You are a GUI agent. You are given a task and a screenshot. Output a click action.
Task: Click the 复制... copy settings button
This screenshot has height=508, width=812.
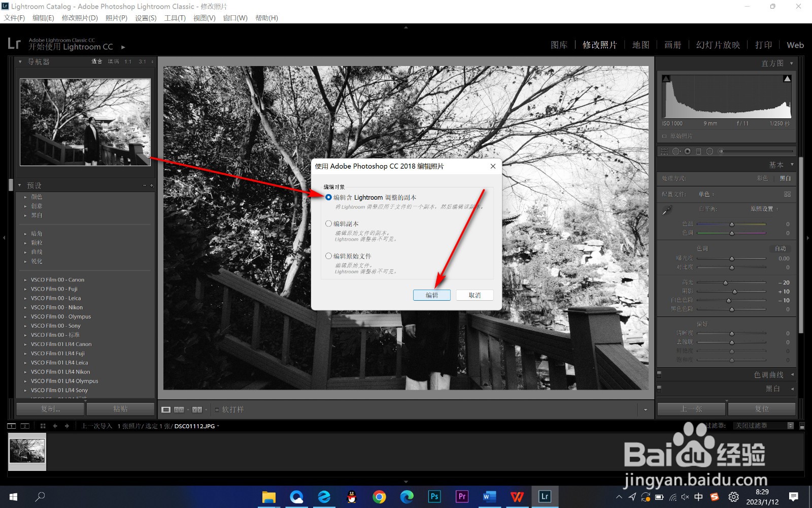(x=51, y=409)
